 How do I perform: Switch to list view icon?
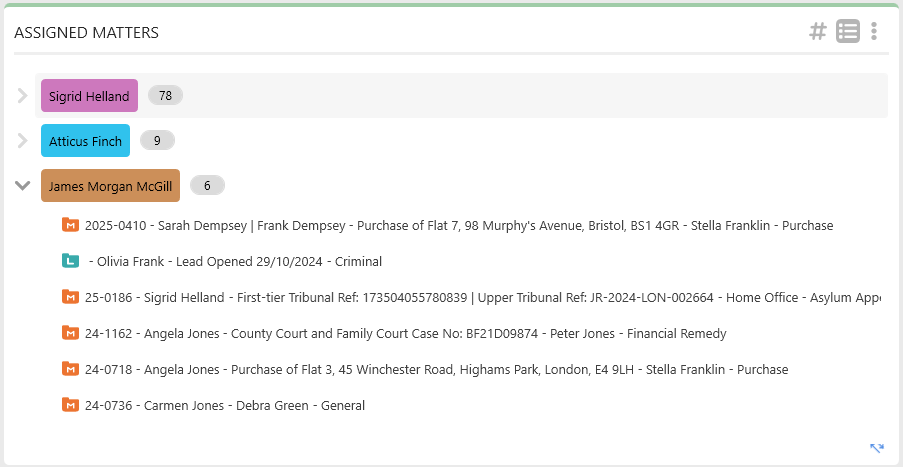point(848,31)
